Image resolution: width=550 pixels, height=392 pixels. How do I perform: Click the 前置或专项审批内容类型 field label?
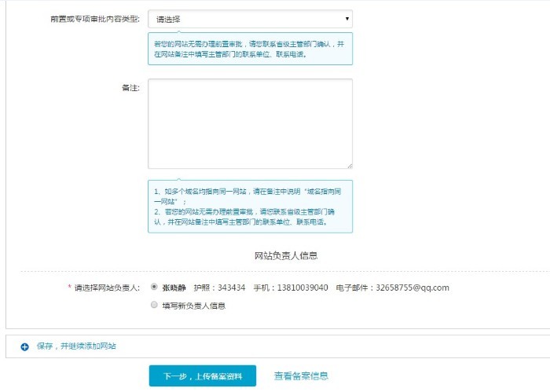coord(94,19)
